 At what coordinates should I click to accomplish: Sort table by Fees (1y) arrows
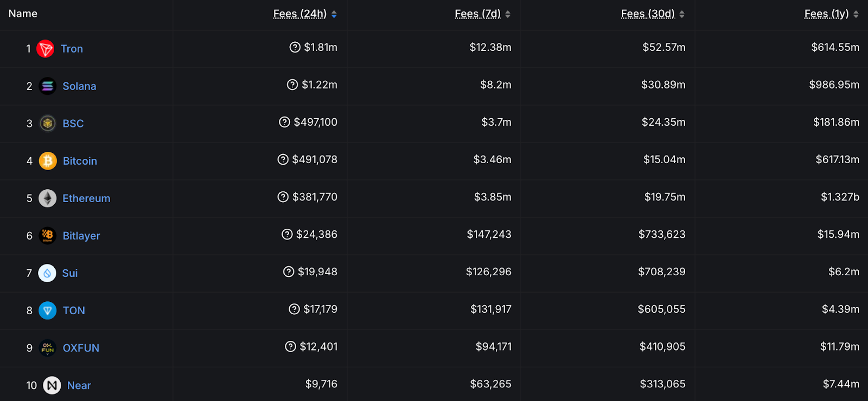point(856,14)
